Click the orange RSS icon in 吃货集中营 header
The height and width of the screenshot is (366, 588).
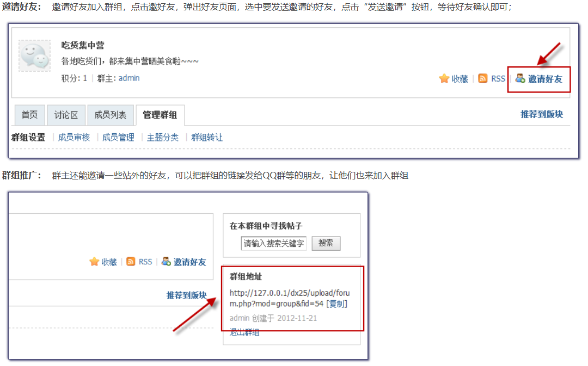pos(483,79)
